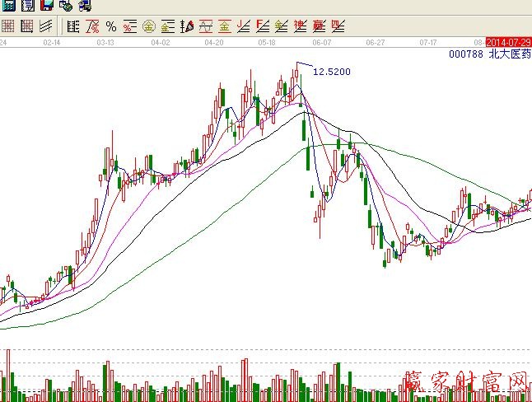Click the vertical bars with lines tool
Viewport: 532px width, 402px height.
click(73, 26)
